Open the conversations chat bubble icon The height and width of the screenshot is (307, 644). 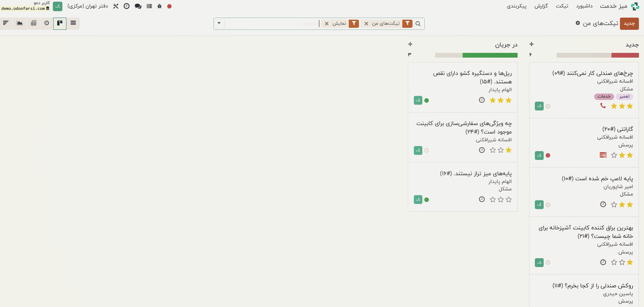138,6
